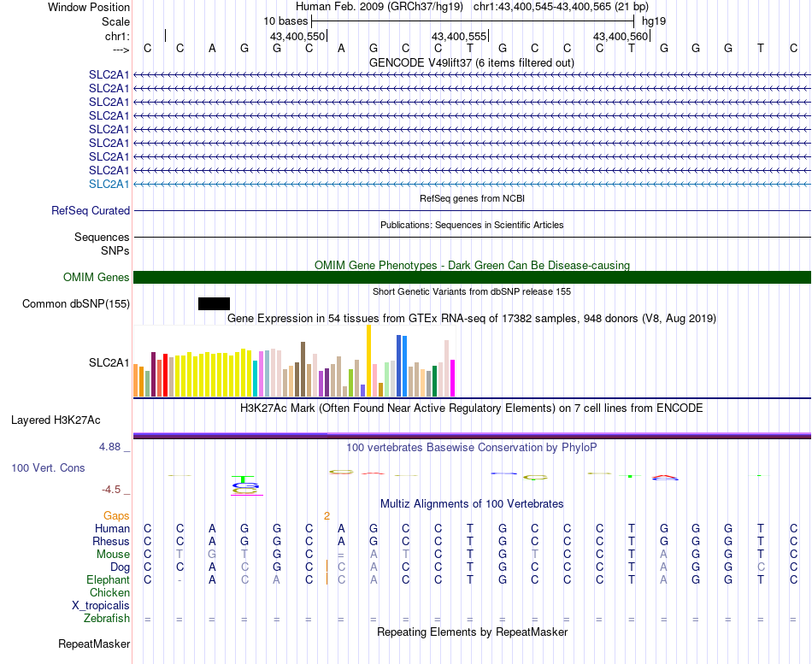
Task: Click the Rhesus species label
Action: tap(111, 541)
